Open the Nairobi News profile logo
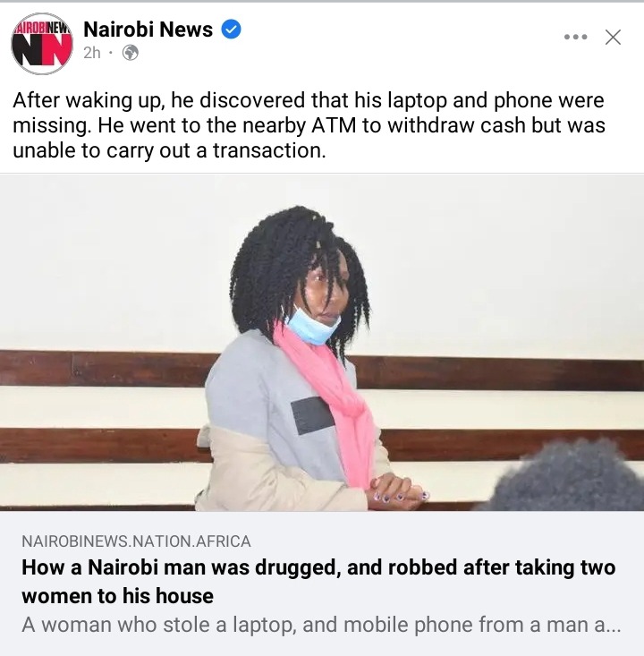This screenshot has width=644, height=656. pyautogui.click(x=42, y=44)
